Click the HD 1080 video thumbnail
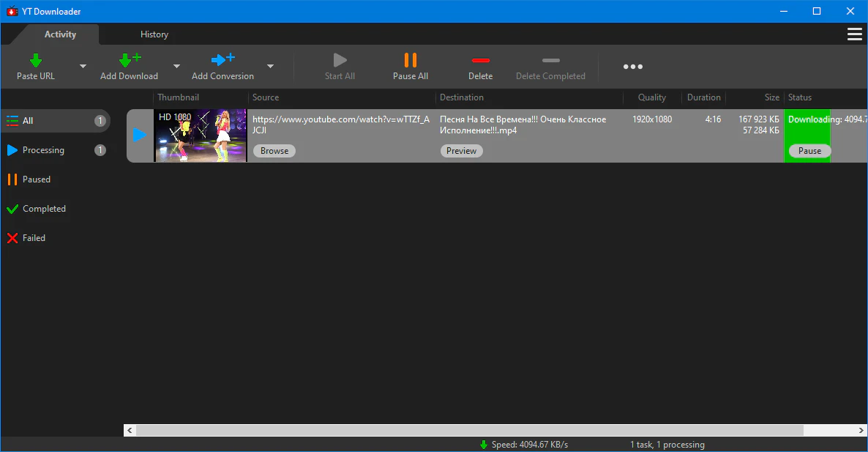 [200, 136]
